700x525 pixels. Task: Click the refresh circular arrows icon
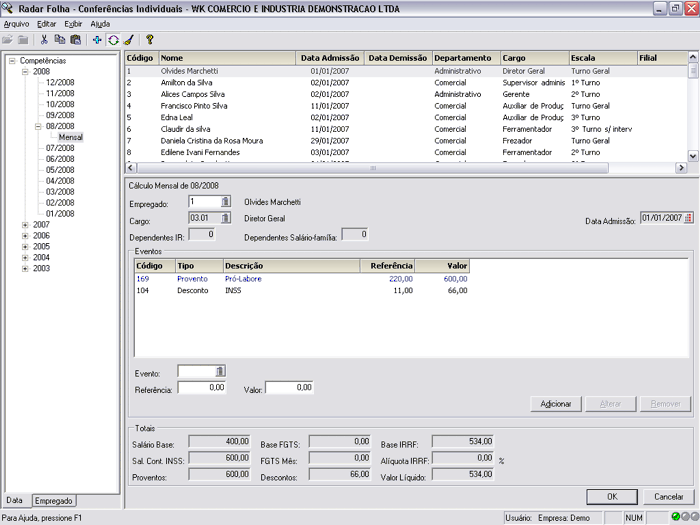pyautogui.click(x=113, y=40)
